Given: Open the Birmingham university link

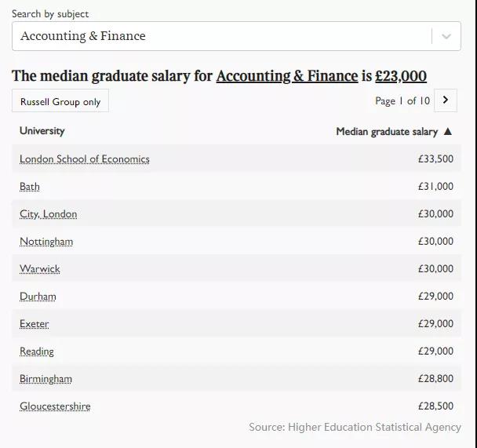Looking at the screenshot, I should [46, 379].
